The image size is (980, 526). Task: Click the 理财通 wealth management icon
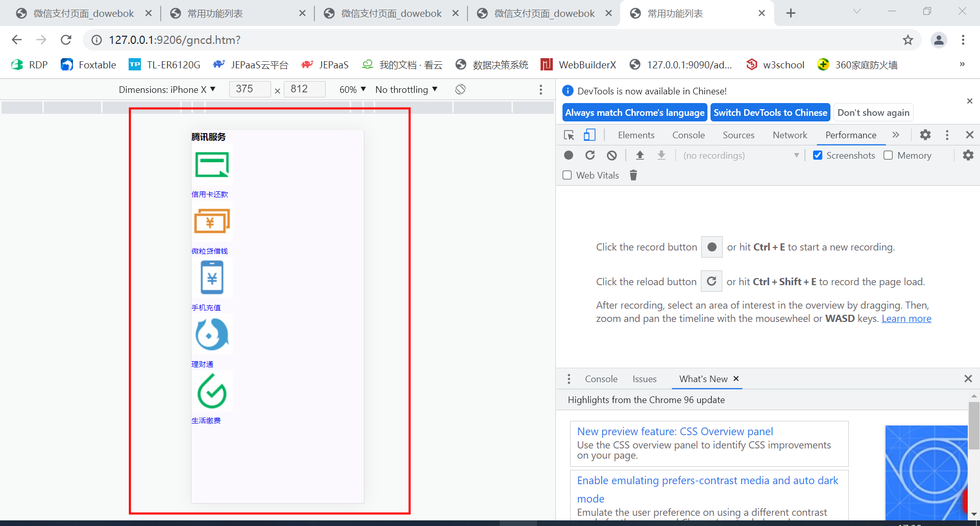pyautogui.click(x=212, y=335)
